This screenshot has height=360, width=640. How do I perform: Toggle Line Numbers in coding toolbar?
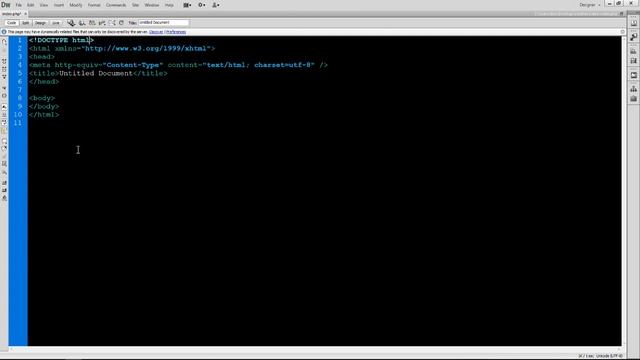(4, 107)
